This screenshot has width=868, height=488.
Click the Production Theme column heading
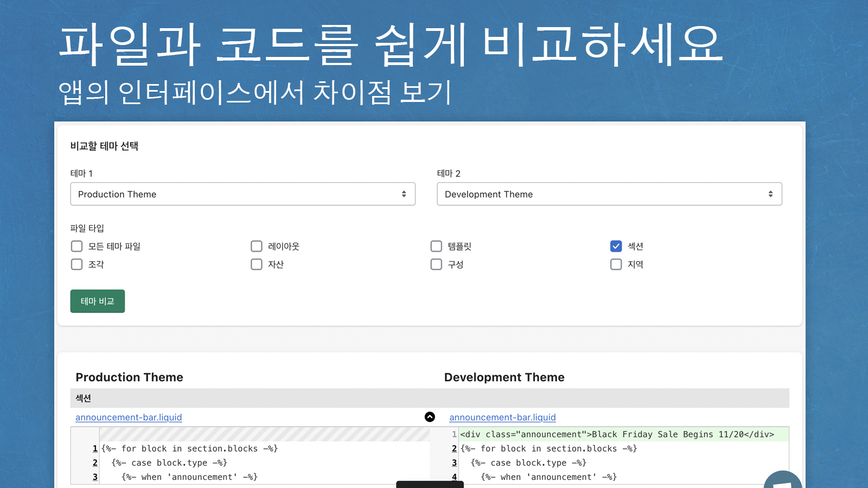pos(130,377)
